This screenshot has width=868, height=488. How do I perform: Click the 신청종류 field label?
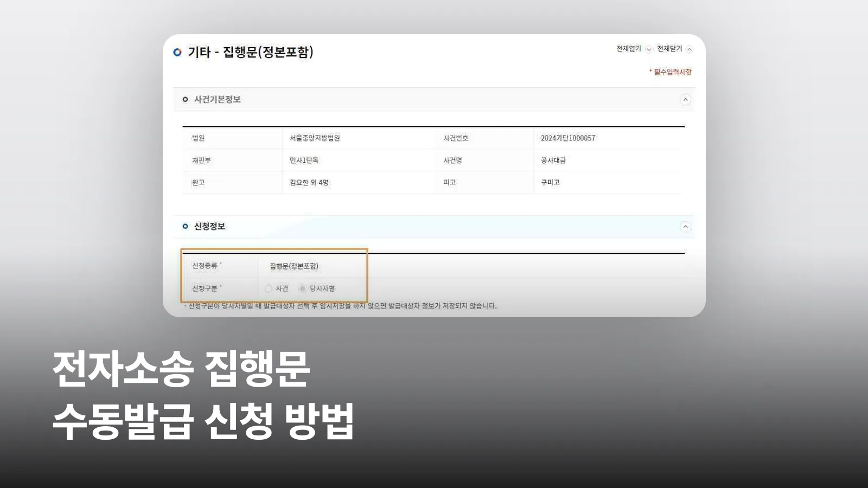coord(205,266)
